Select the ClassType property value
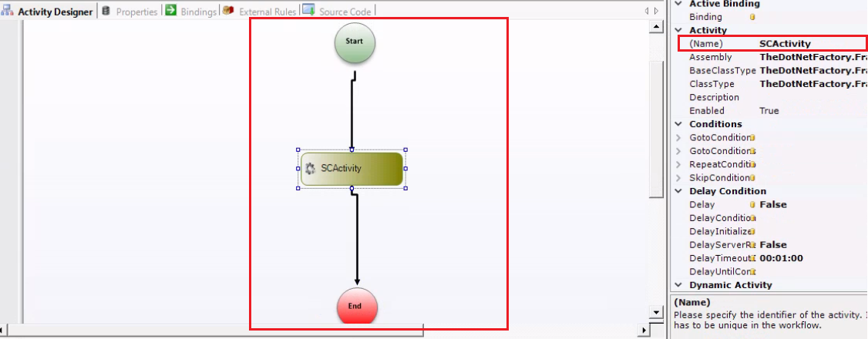The width and height of the screenshot is (868, 339). pos(813,84)
